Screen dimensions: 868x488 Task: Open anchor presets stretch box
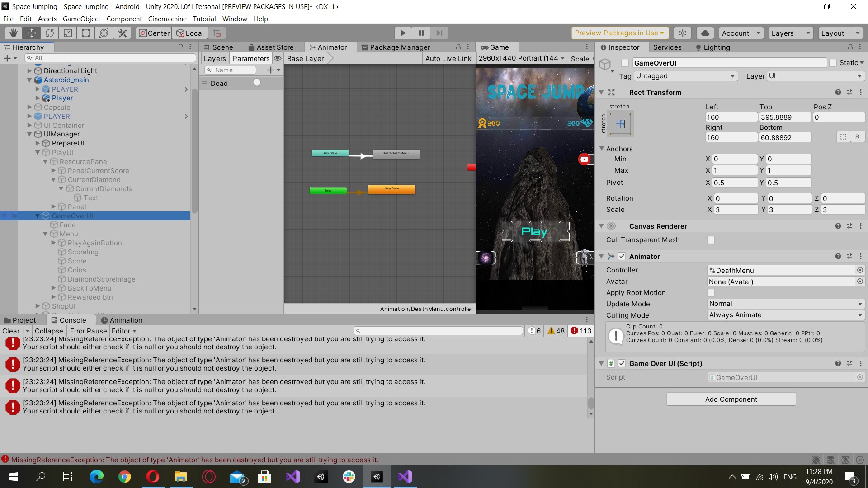(620, 124)
